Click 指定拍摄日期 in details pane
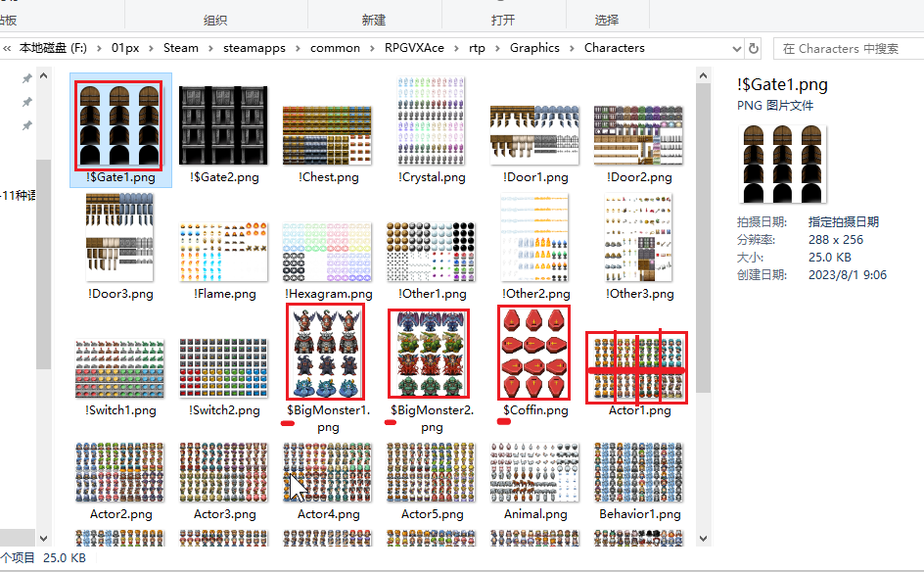This screenshot has height=572, width=924. 844,222
